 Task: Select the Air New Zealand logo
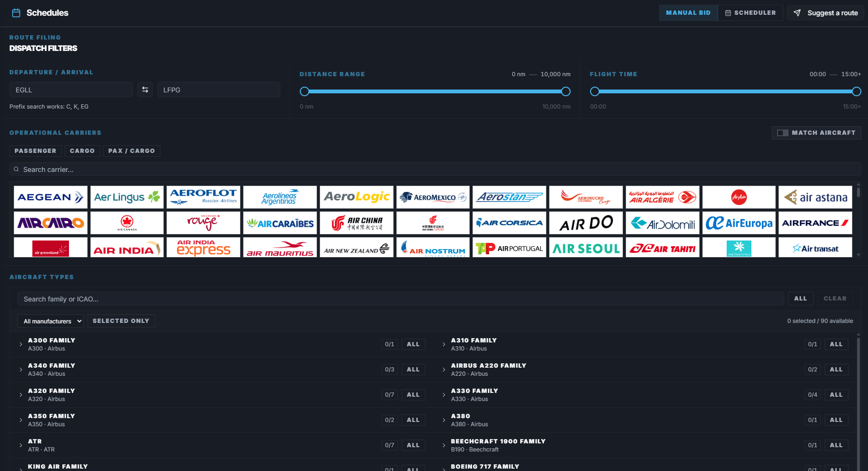pos(356,248)
